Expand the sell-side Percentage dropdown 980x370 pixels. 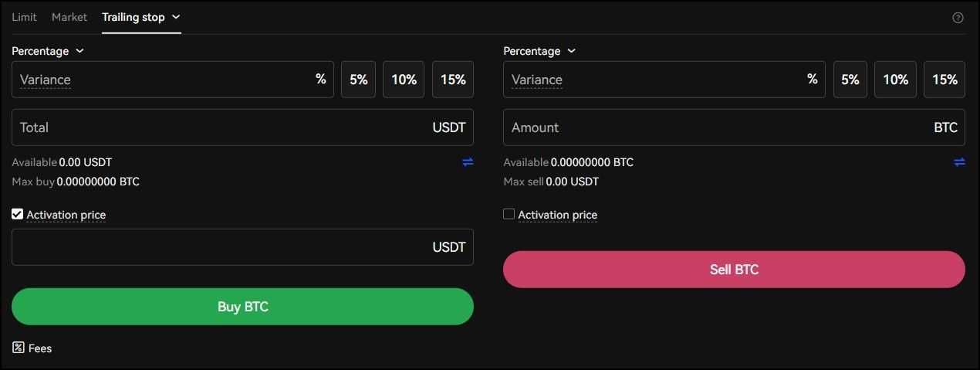pos(539,51)
